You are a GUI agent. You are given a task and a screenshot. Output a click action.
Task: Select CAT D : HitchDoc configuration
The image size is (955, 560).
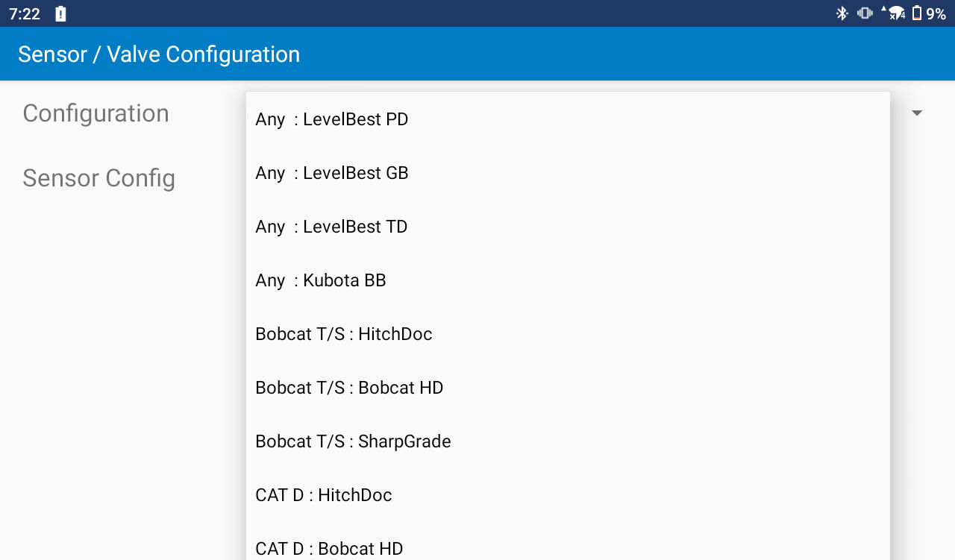pyautogui.click(x=568, y=495)
